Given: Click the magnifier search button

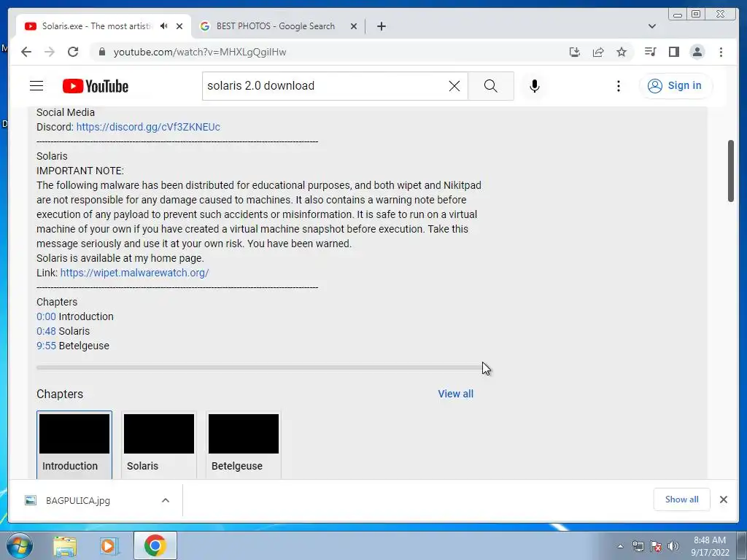Looking at the screenshot, I should point(491,86).
